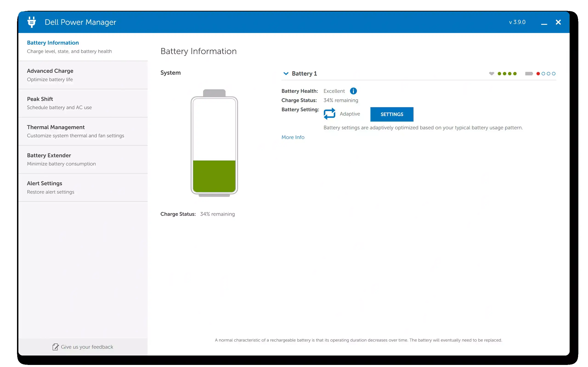This screenshot has width=588, height=367.
Task: Click the red charge status dot indicator
Action: click(538, 74)
